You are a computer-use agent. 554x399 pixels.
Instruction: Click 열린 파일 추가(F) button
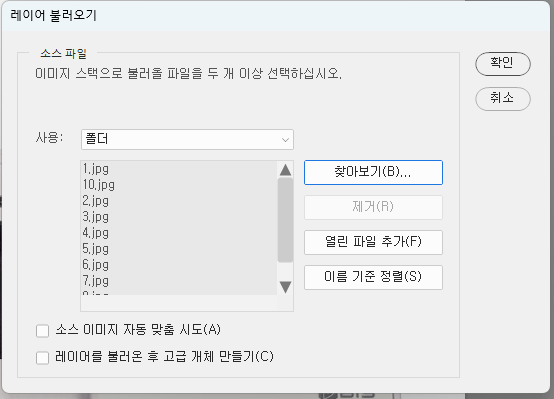click(373, 242)
